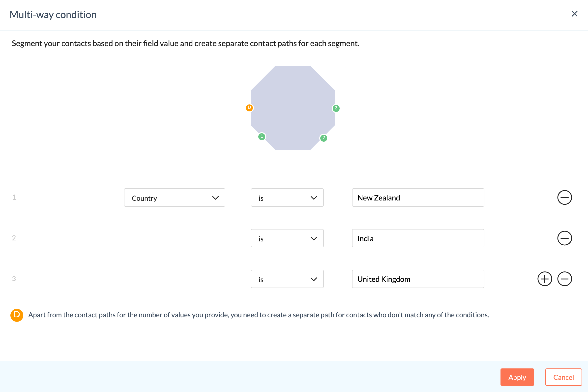Remove the India condition row
The height and width of the screenshot is (392, 588).
tap(564, 238)
